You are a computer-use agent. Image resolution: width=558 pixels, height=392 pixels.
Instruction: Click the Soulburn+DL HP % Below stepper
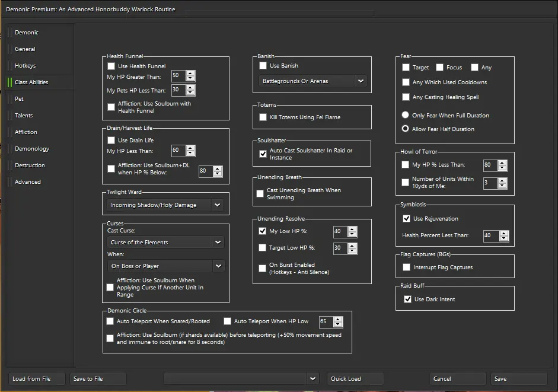click(218, 171)
